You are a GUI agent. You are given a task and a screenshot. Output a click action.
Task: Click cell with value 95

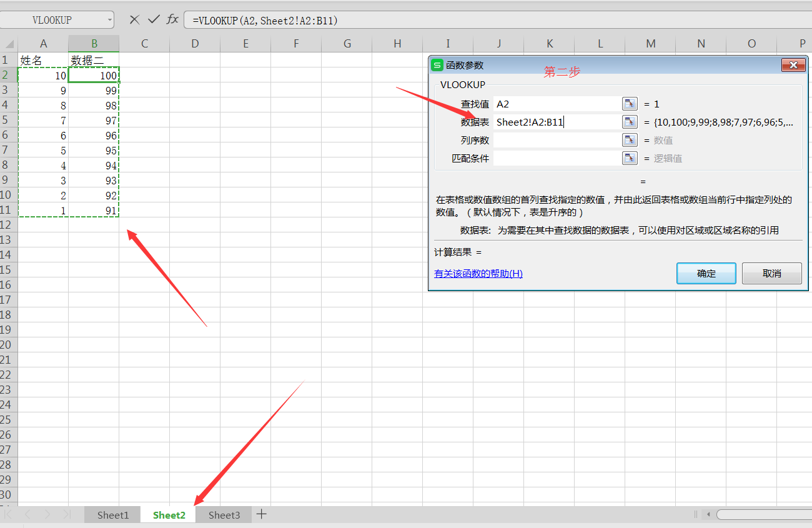(94, 150)
